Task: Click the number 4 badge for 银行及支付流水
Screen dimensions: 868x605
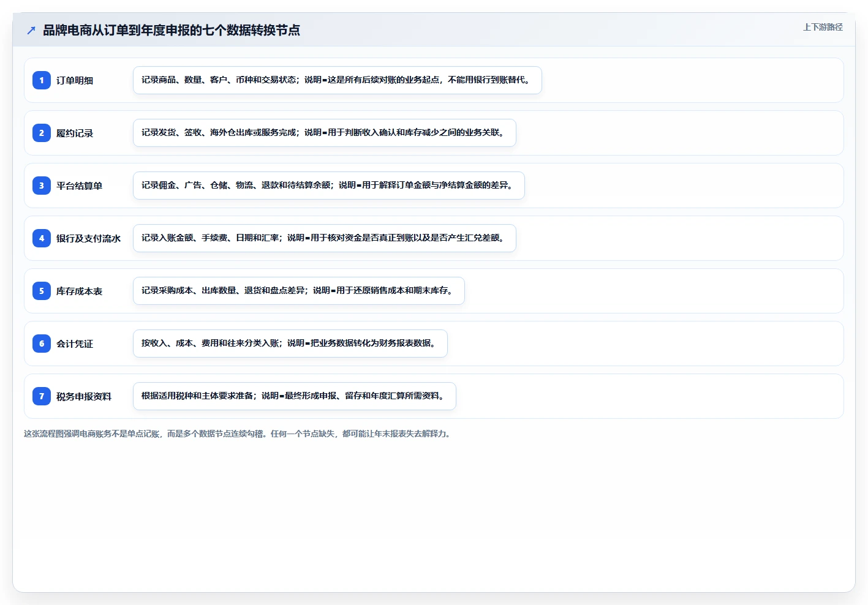Action: [42, 238]
